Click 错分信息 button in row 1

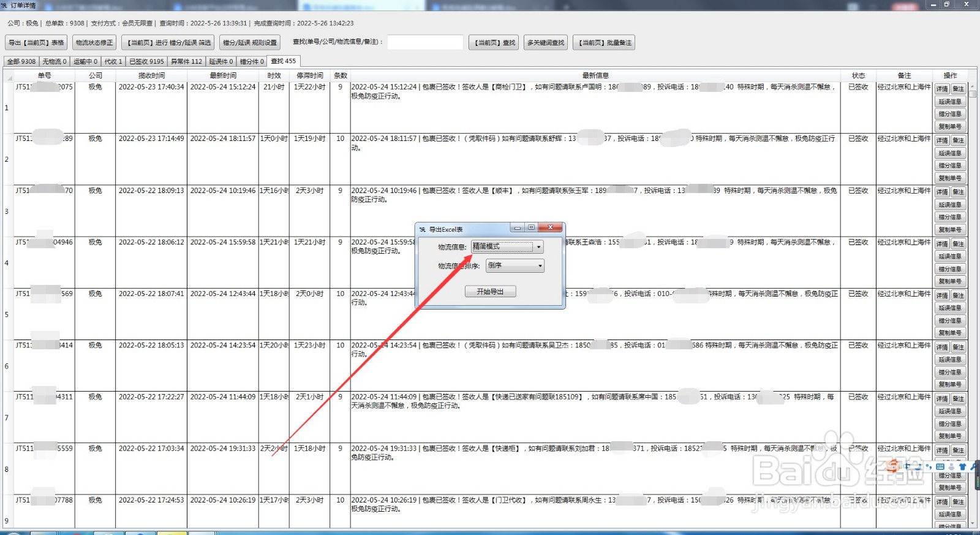pos(950,114)
